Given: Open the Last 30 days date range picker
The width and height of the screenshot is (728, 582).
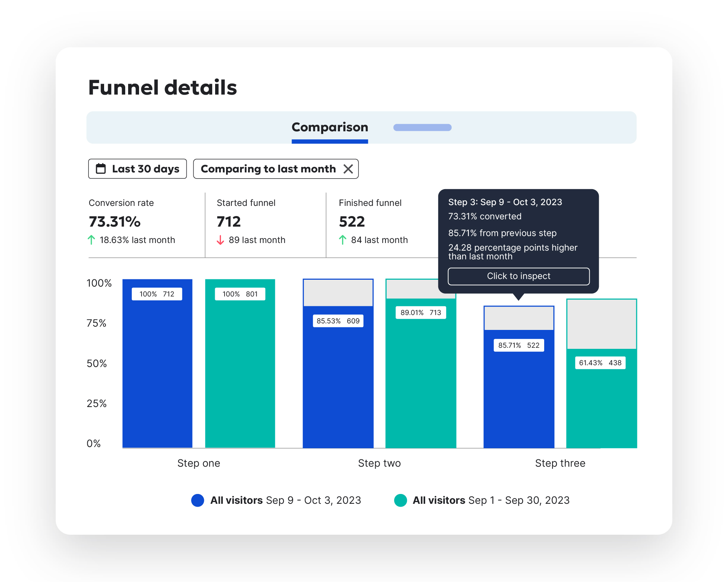Looking at the screenshot, I should coord(138,168).
